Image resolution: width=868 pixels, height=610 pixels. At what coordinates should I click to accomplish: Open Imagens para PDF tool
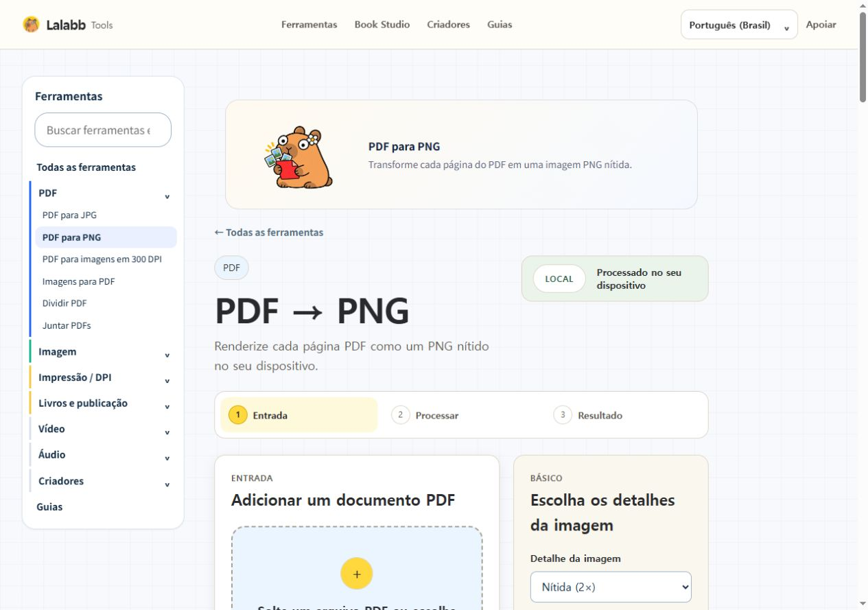[x=78, y=281]
